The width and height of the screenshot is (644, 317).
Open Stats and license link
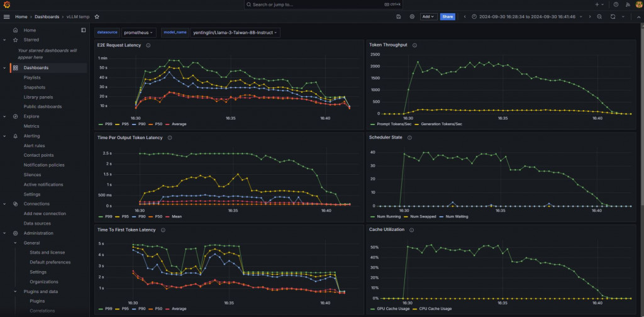click(47, 253)
